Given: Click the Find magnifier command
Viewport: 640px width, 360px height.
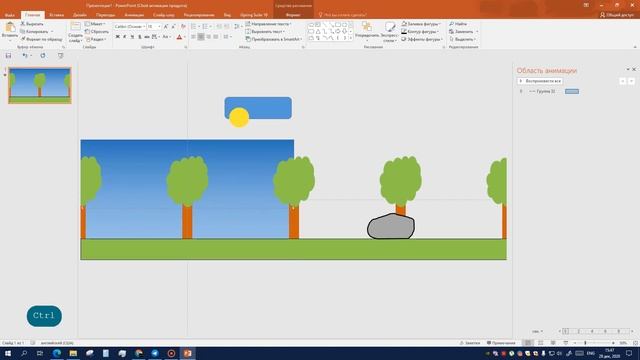Looking at the screenshot, I should [458, 24].
